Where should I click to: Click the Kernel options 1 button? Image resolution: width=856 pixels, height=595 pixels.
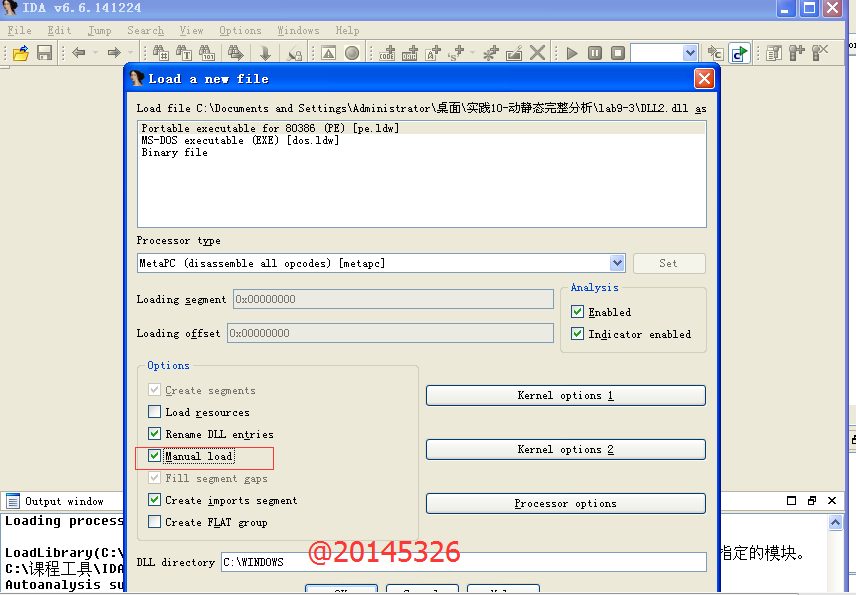[565, 395]
